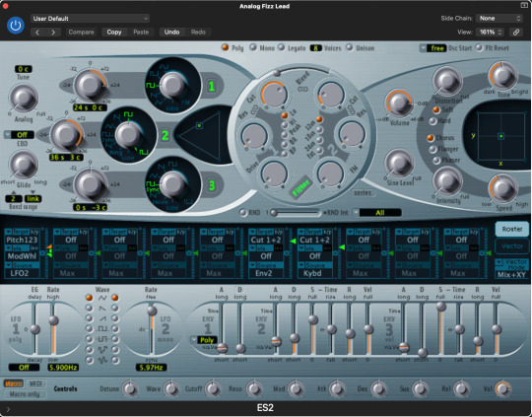
Task: Click the Detune macro knob
Action: pyautogui.click(x=130, y=389)
